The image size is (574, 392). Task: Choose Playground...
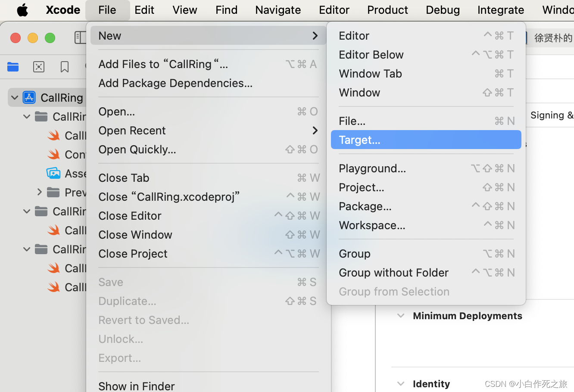(426, 168)
